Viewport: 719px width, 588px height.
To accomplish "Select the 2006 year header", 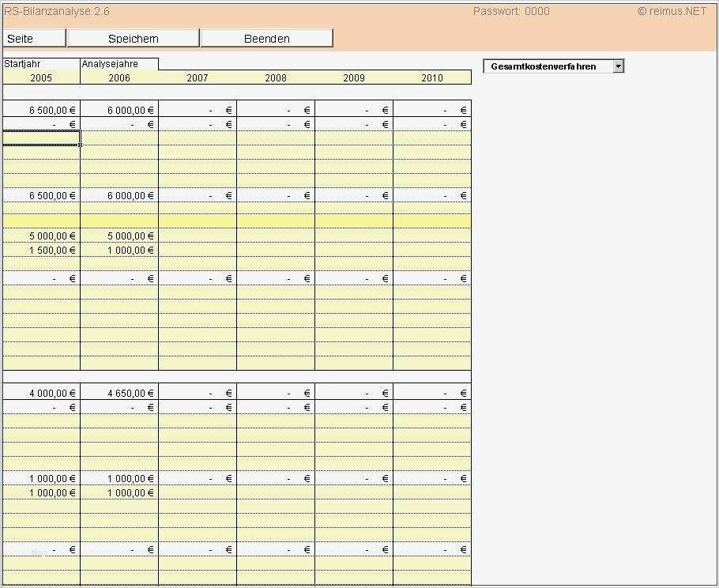I will tap(119, 77).
